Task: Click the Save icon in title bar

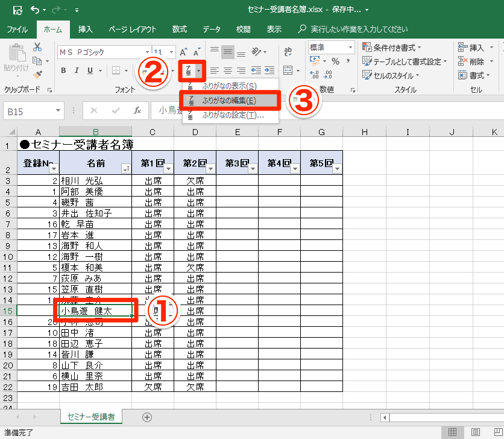Action: [17, 10]
